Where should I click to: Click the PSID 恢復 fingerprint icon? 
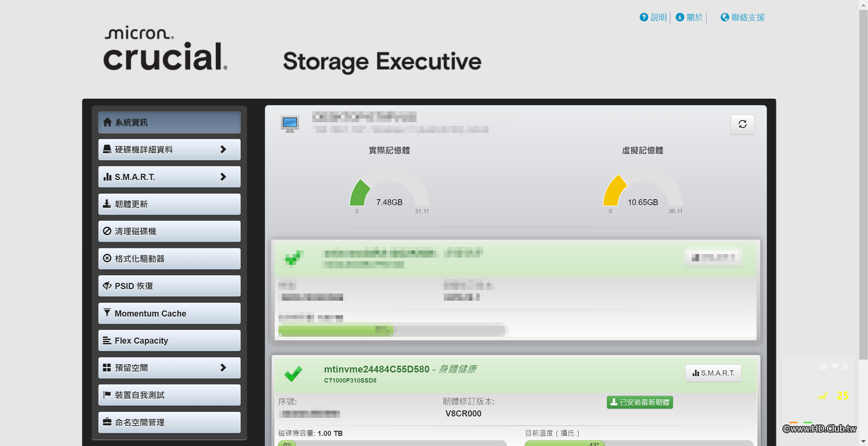(x=107, y=286)
